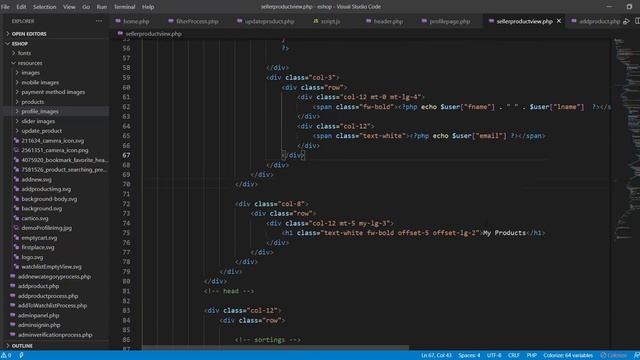Viewport: 640px width, 360px height.
Task: Open addnewcategoryprocess.php in Explorer
Action: tap(55, 276)
